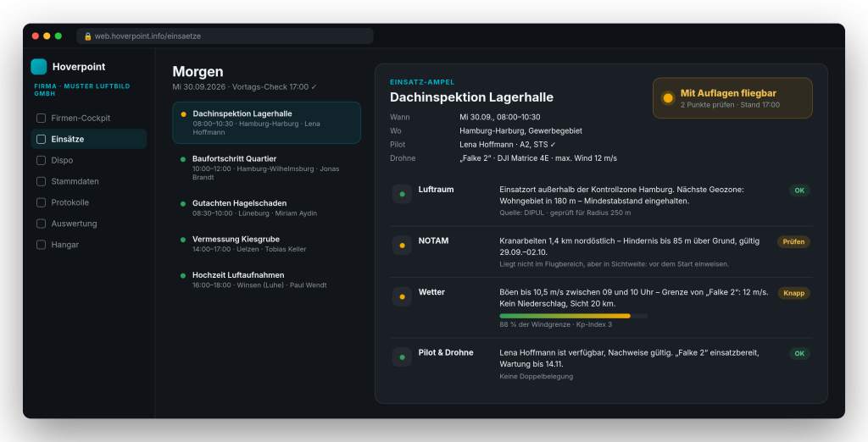Click the green status icon beside Luftraum
Image resolution: width=868 pixels, height=442 pixels.
coord(402,194)
